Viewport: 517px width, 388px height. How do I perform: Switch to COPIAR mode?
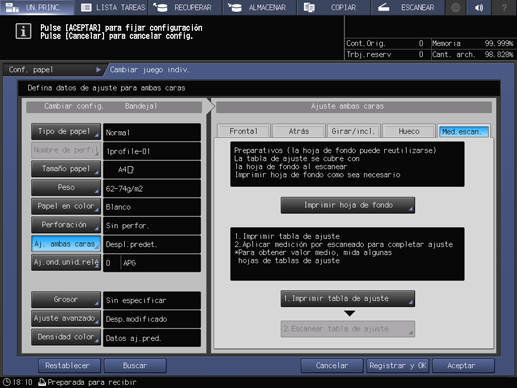pos(334,7)
